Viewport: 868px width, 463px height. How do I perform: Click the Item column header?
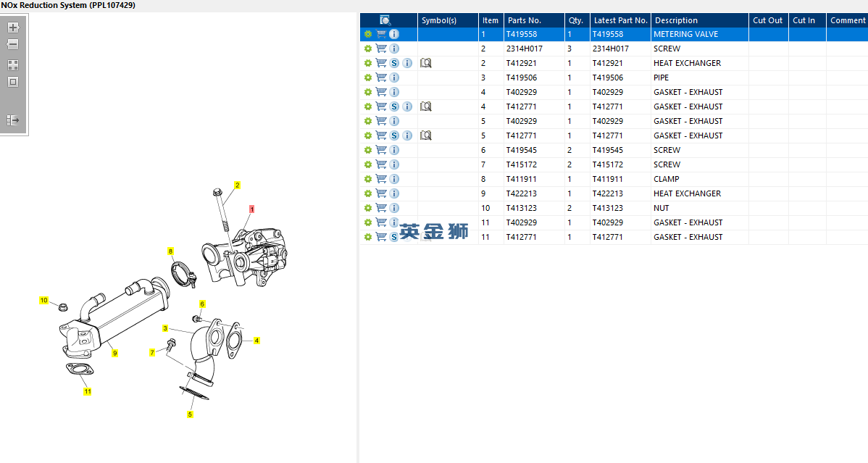[x=491, y=20]
